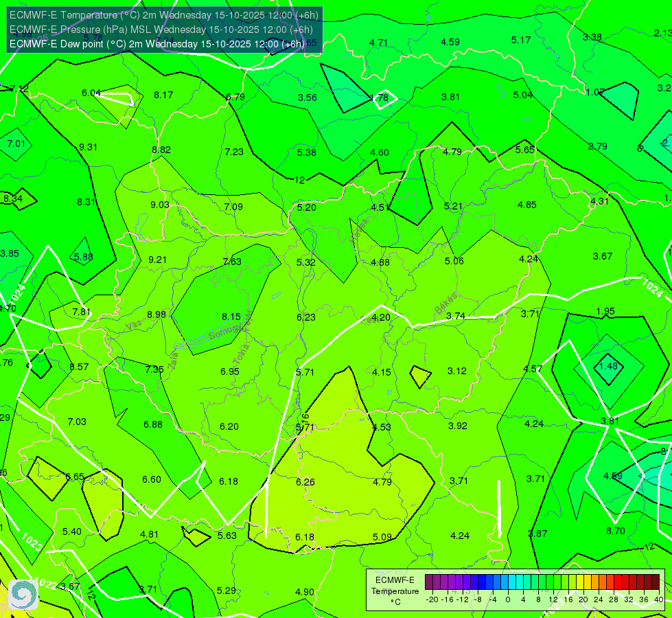Click the map value 4.51
Screen dimensions: 672x618
[380, 207]
